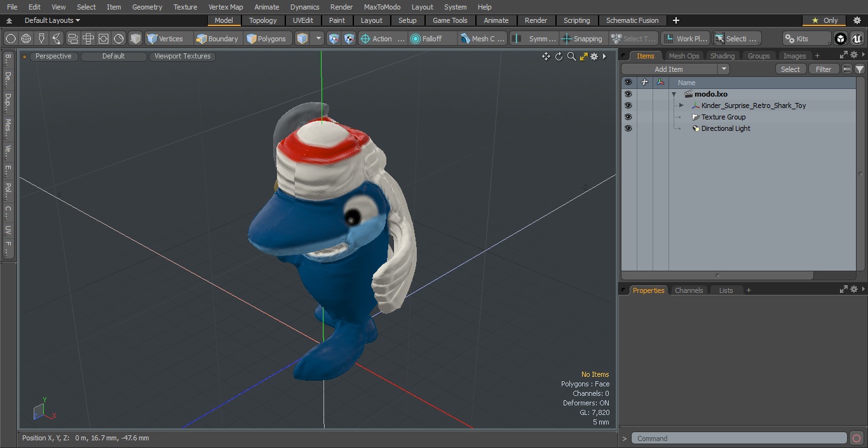Screen dimensions: 868x448
Task: Click the cross-shaped boxes toolbar icon
Action: [88, 39]
